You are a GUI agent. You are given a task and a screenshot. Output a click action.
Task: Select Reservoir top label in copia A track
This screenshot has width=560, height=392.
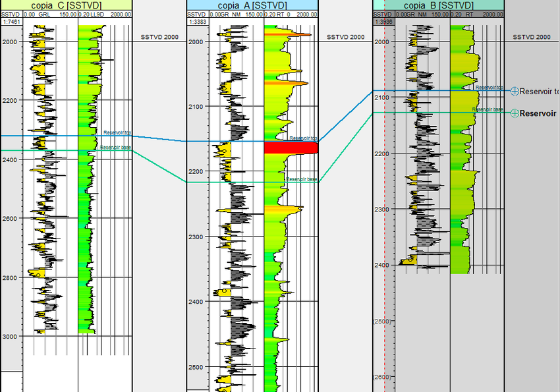pyautogui.click(x=303, y=138)
